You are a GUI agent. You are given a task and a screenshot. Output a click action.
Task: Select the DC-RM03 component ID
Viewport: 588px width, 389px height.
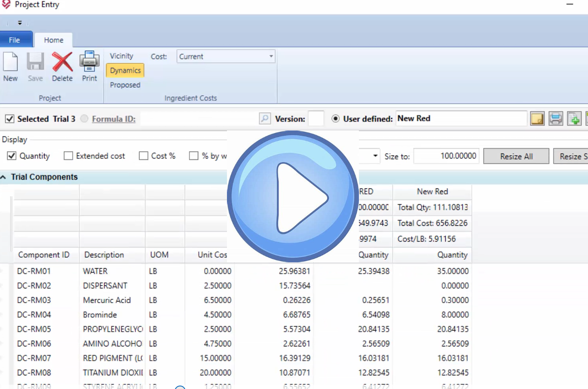tap(34, 300)
